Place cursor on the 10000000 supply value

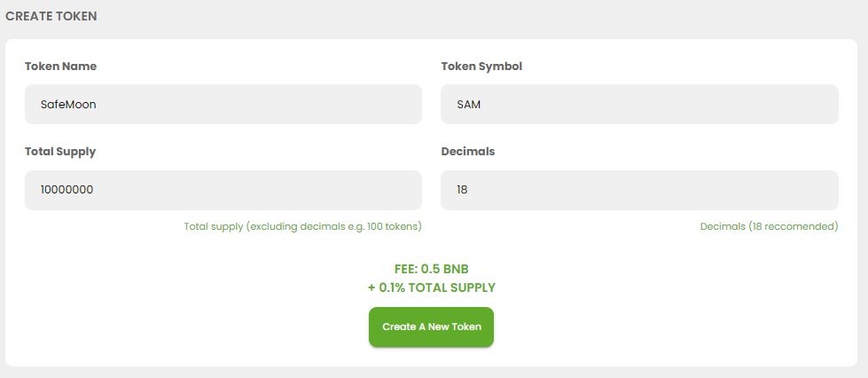pos(67,190)
